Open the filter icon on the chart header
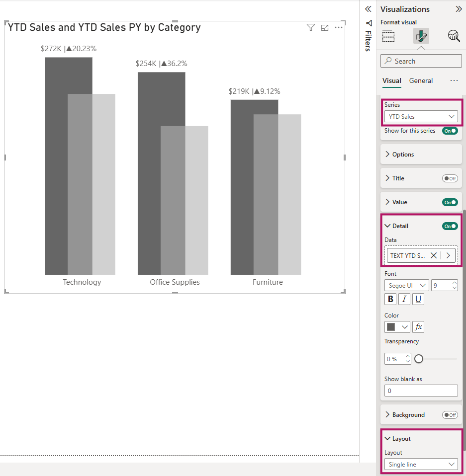 coord(310,28)
